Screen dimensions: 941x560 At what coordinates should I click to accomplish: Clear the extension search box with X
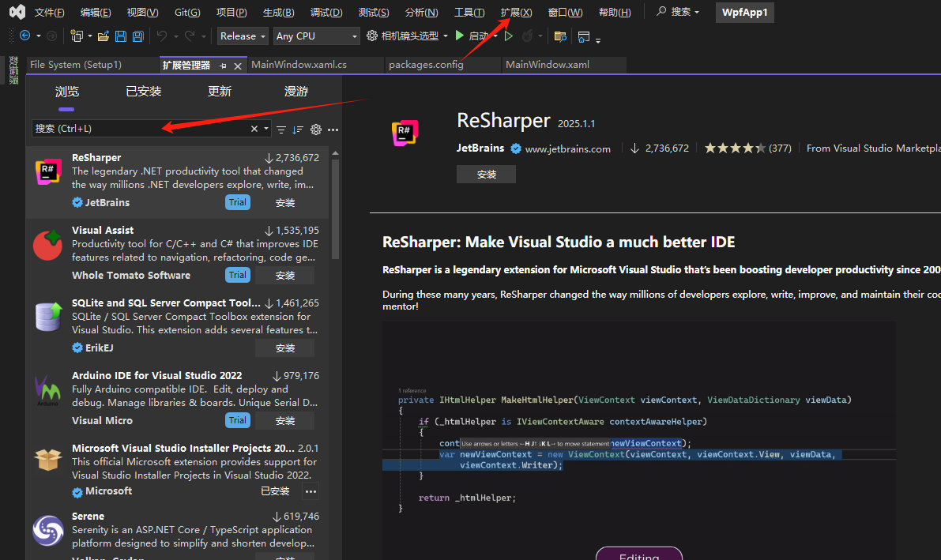pos(254,129)
